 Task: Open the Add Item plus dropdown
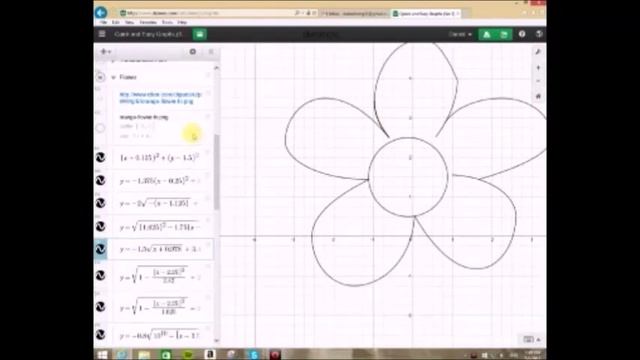click(106, 52)
